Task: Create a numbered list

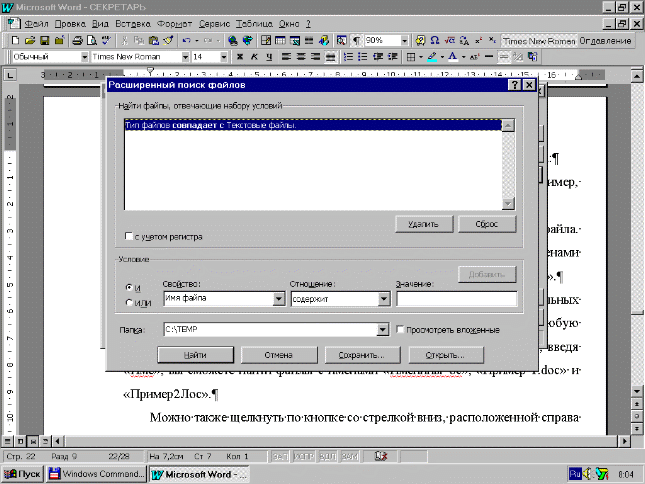Action: click(348, 57)
